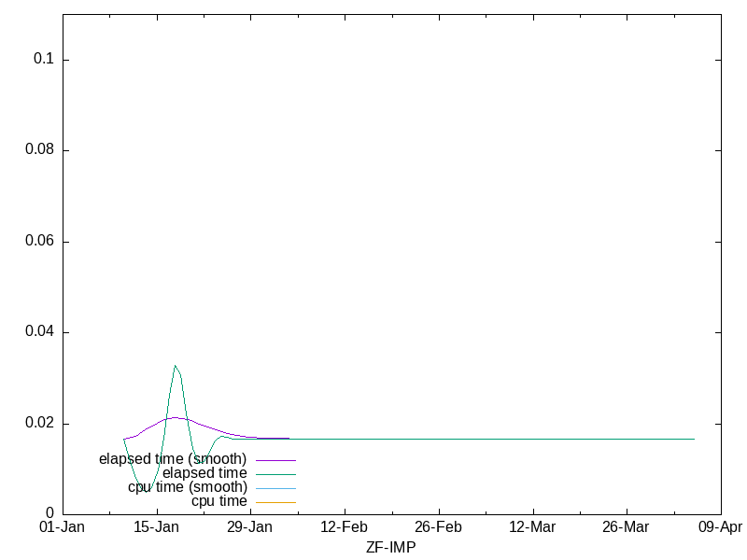Select the 26-Feb date label

[x=438, y=527]
